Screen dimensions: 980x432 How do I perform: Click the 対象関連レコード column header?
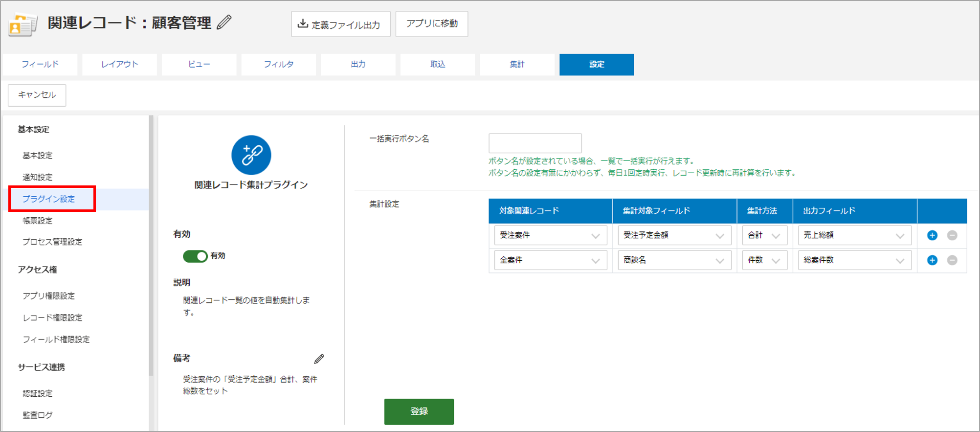tap(551, 211)
